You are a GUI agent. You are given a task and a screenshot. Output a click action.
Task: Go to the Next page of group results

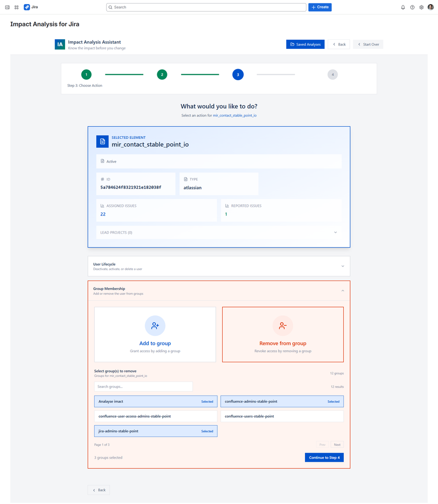pyautogui.click(x=336, y=444)
